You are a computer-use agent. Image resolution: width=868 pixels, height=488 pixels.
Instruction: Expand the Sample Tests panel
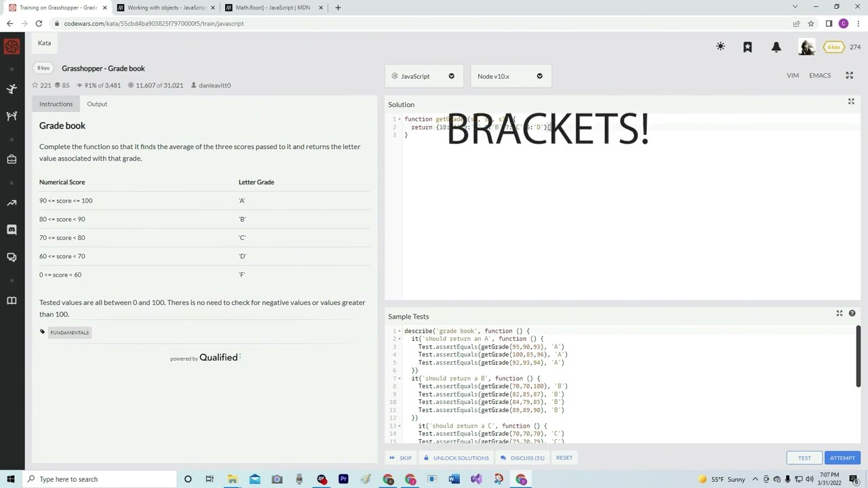coord(840,313)
